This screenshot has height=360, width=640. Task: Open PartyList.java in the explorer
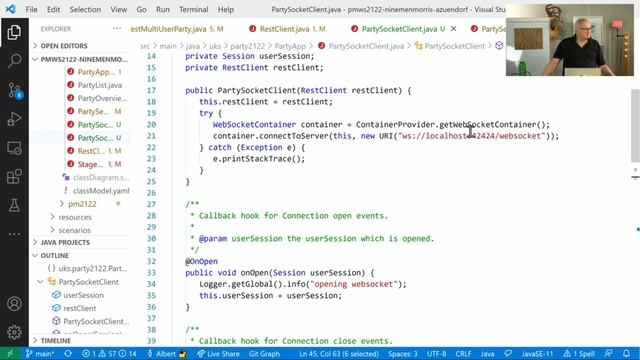click(x=100, y=85)
